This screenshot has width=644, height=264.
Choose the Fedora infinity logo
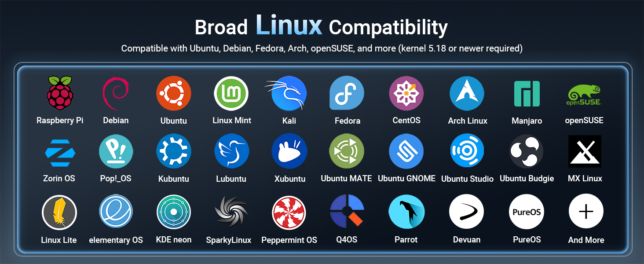coord(347,93)
